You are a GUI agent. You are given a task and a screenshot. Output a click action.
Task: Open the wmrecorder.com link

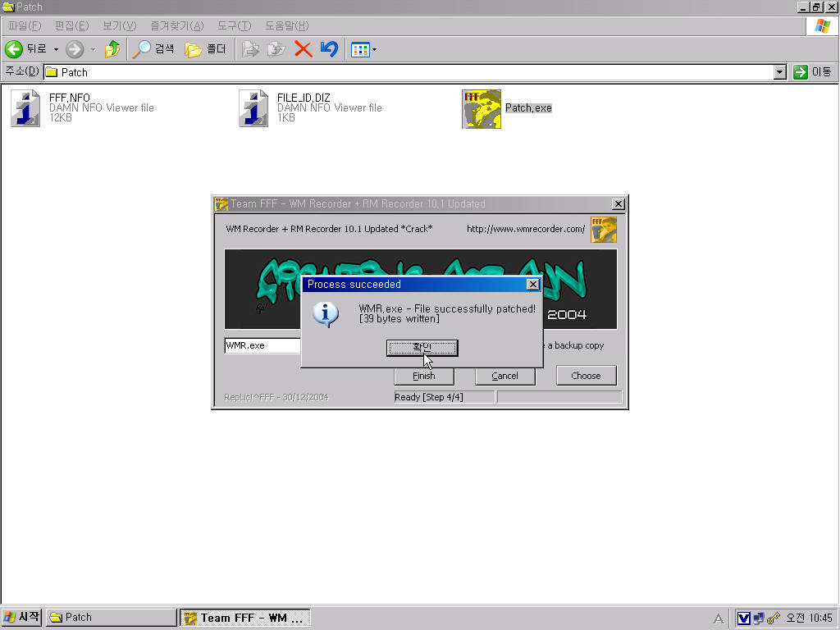click(526, 229)
